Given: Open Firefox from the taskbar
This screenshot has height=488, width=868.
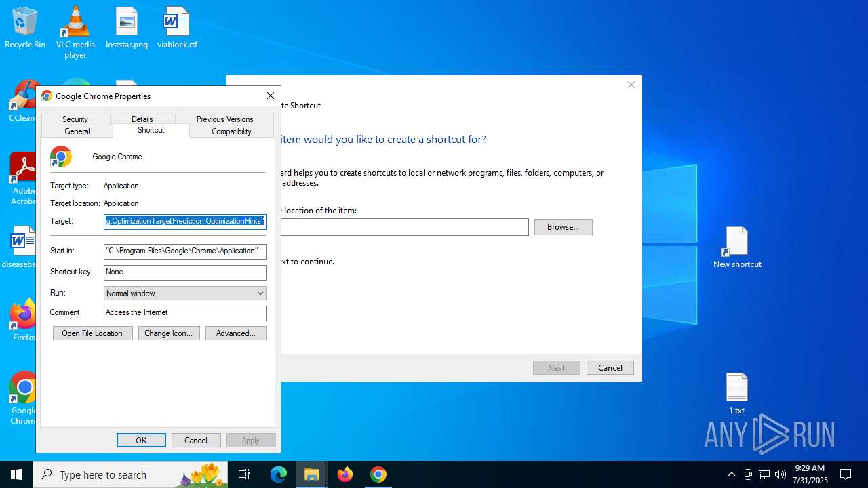Looking at the screenshot, I should (x=345, y=474).
